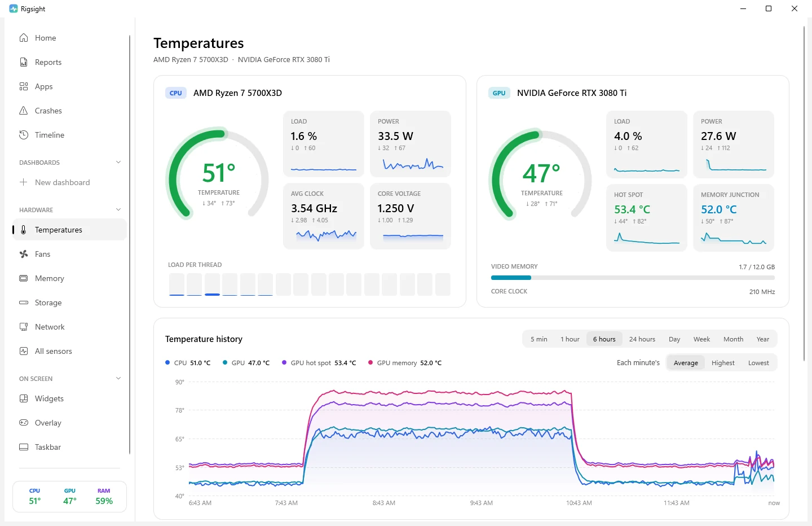Show Year temperature history

point(763,339)
